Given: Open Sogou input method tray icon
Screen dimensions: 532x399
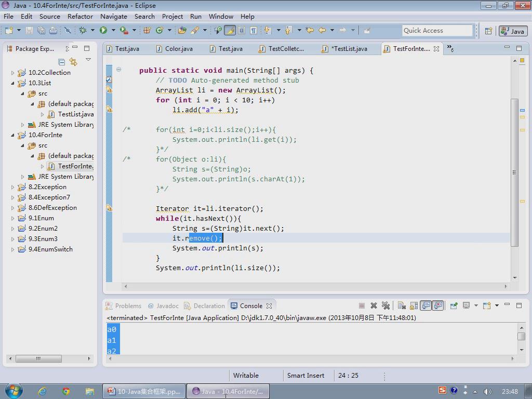Looking at the screenshot, I should (443, 391).
